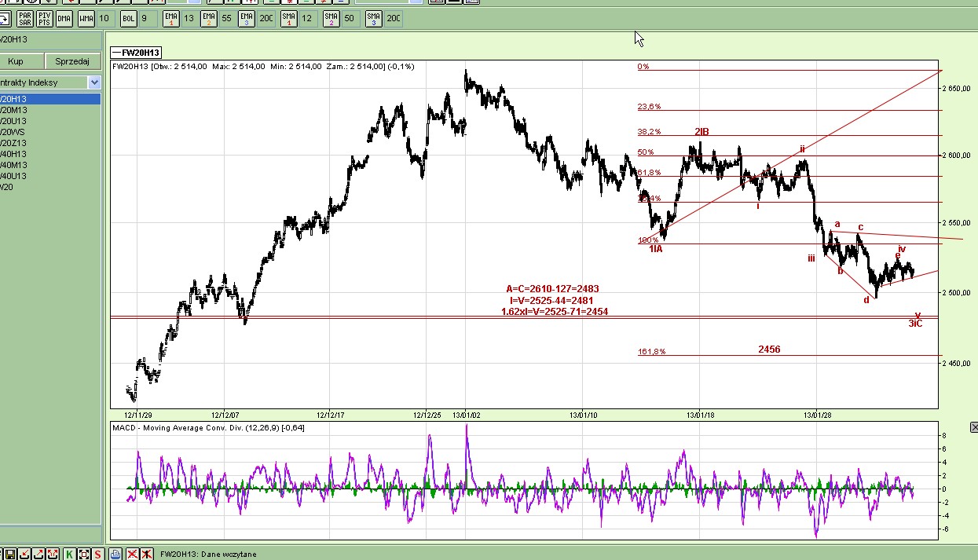Click the green K icon in bottom toolbar
This screenshot has width=978, height=560.
[x=70, y=554]
